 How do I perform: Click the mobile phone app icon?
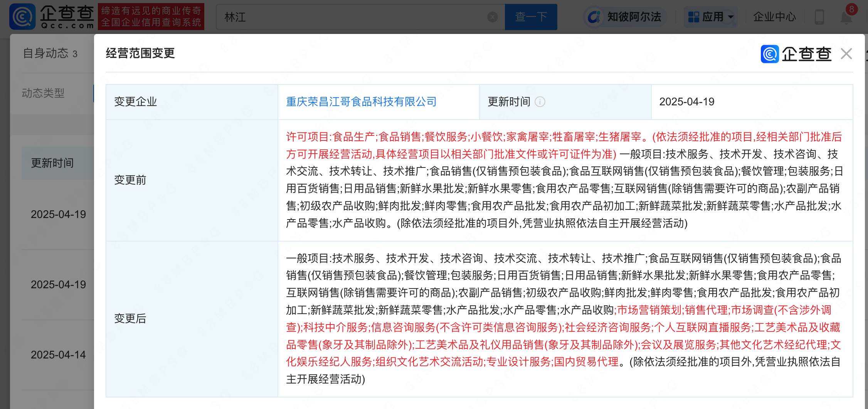point(819,17)
